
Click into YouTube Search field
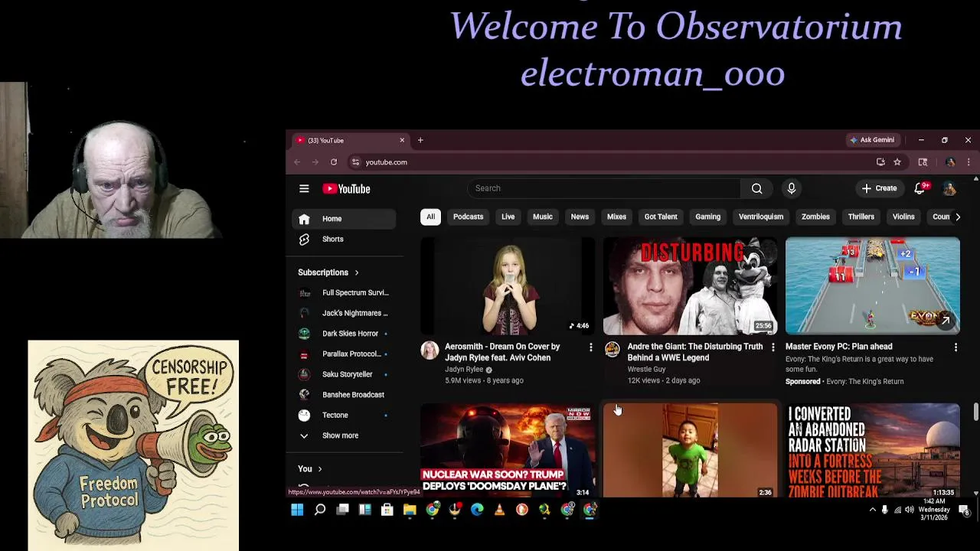tap(603, 188)
